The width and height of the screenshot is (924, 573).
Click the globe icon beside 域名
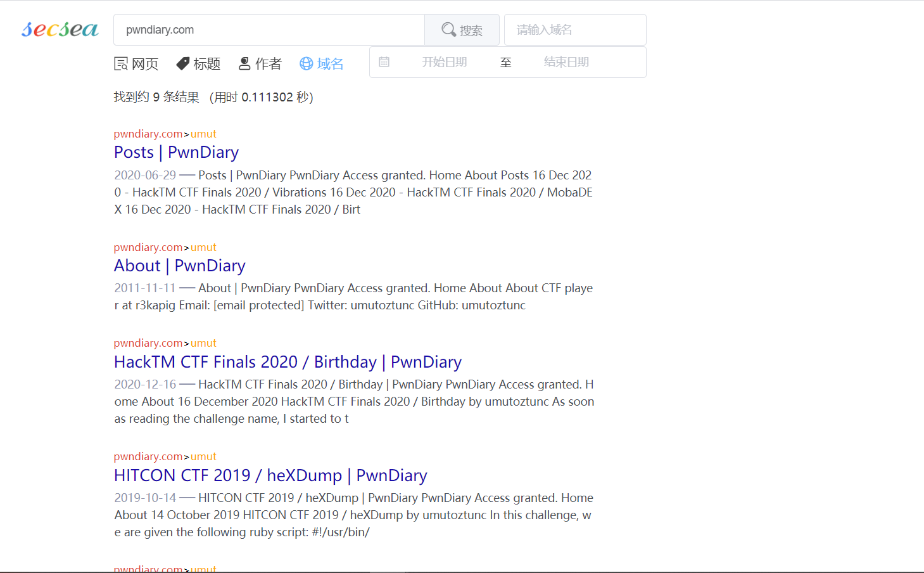(307, 63)
